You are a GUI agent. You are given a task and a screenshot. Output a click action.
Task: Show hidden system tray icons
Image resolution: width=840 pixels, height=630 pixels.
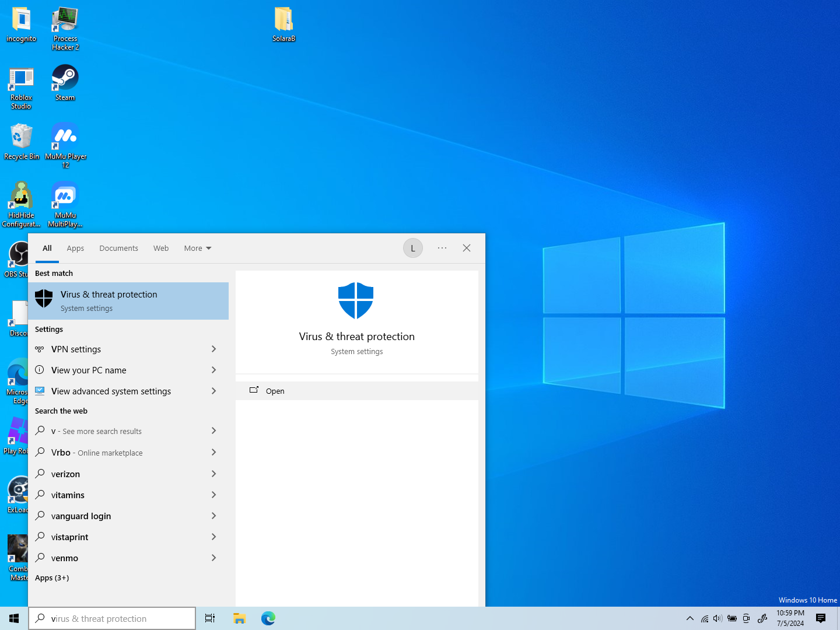click(690, 618)
